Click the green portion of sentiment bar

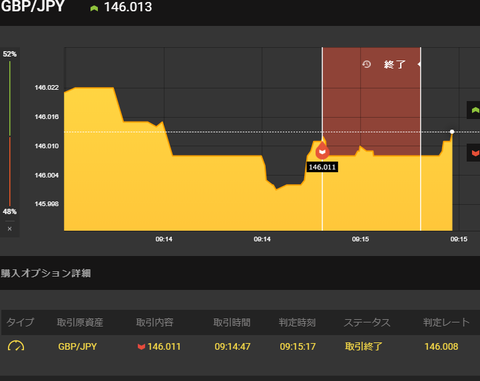pyautogui.click(x=10, y=99)
